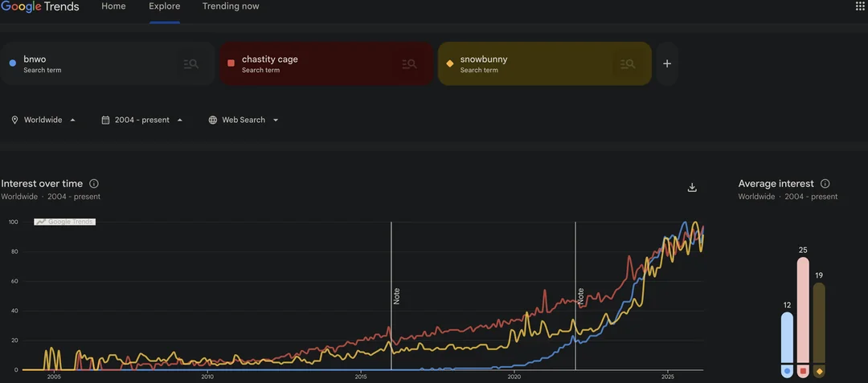Switch to the Trending now tab
The image size is (868, 383).
(231, 6)
